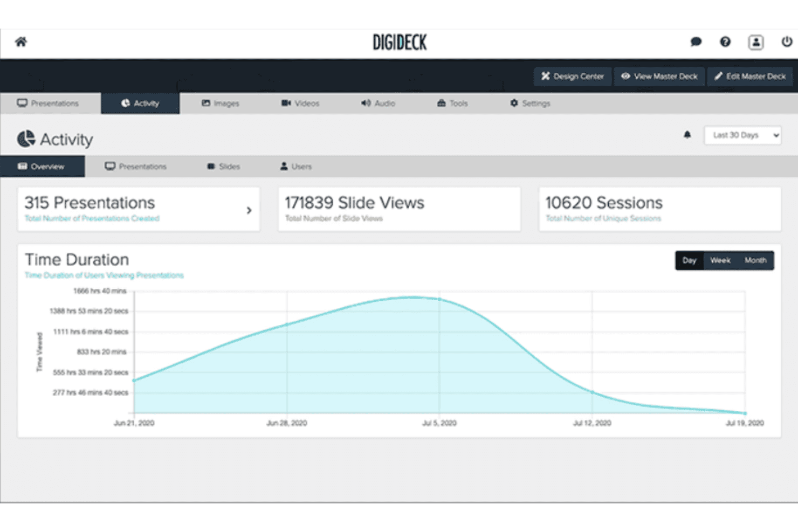Set chart granularity to Day
Image resolution: width=798 pixels, height=532 pixels.
689,260
